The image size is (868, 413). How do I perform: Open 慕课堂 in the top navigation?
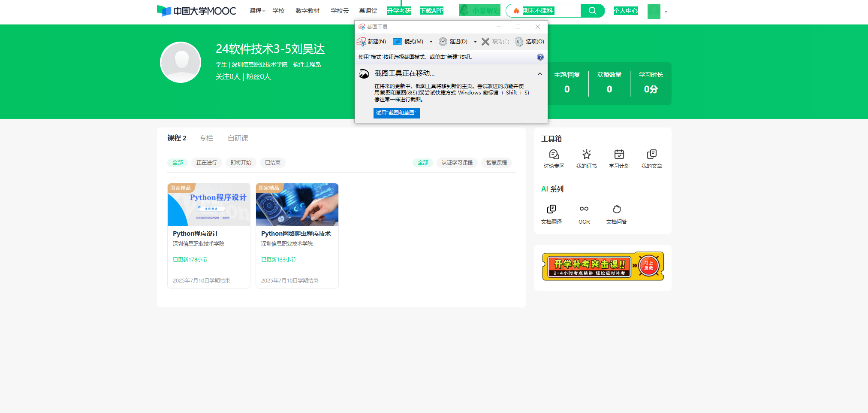coord(368,11)
